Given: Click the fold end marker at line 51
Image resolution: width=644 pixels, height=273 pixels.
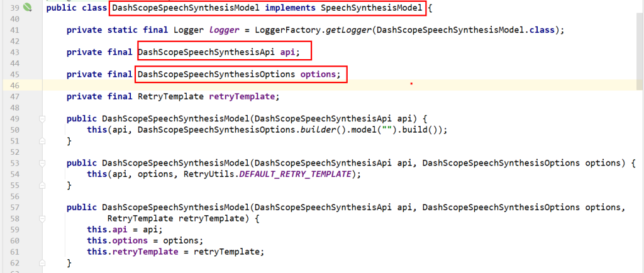Looking at the screenshot, I should click(42, 142).
